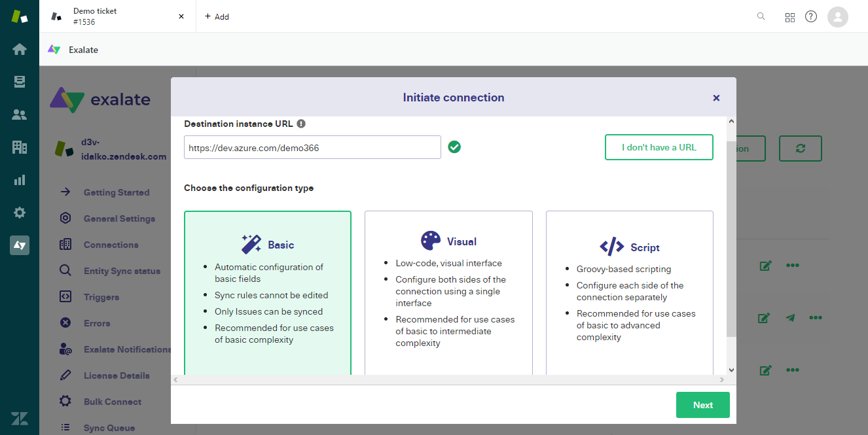Screen dimensions: 868x435
Task: Click 'Sync rules cannot be edited' bullet
Action: pos(272,295)
